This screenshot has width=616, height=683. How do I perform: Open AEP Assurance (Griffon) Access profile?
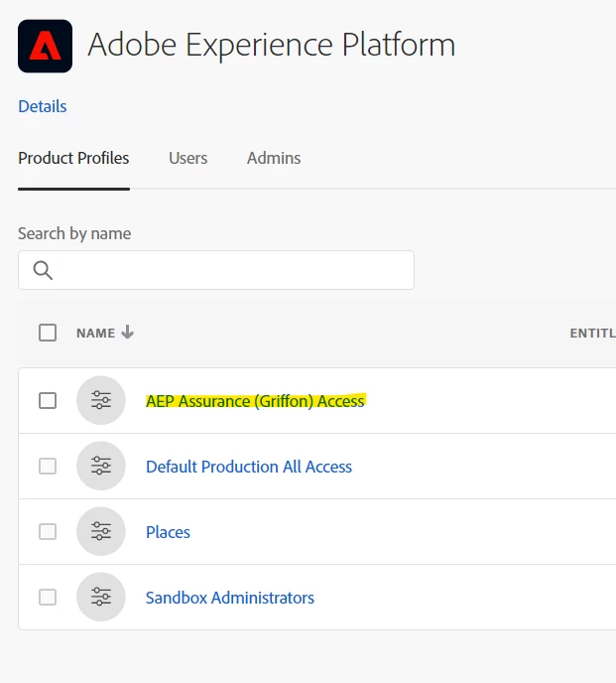pyautogui.click(x=255, y=401)
